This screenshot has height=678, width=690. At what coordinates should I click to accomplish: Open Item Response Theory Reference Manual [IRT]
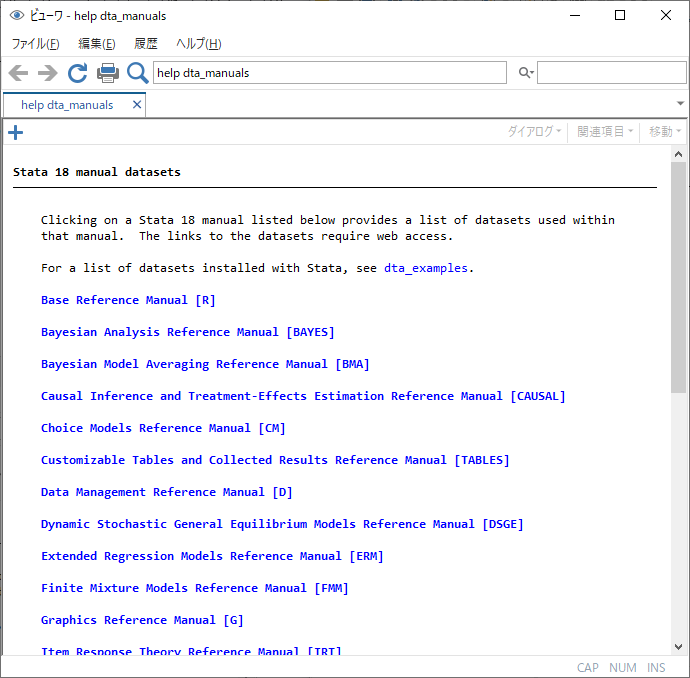click(x=191, y=651)
